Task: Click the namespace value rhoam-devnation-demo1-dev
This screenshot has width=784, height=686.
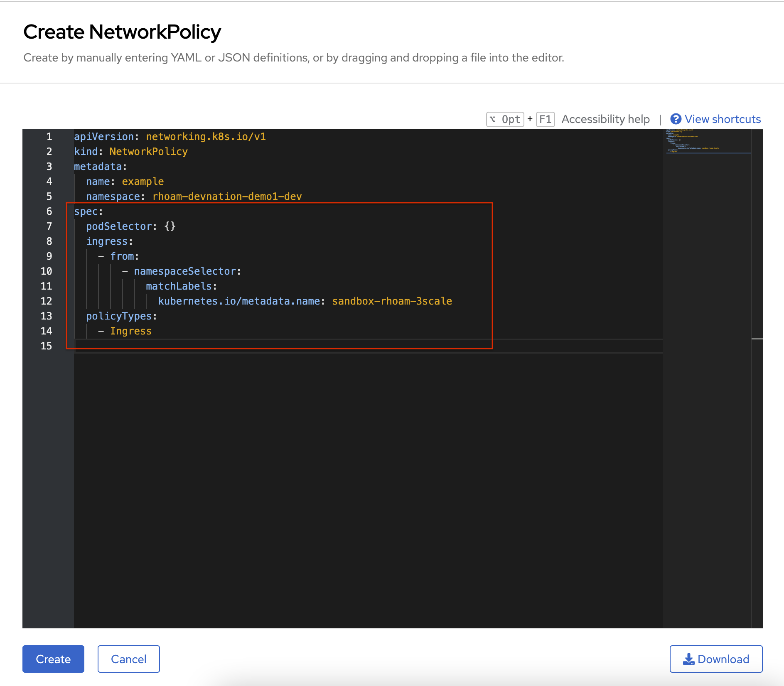Action: [x=227, y=196]
